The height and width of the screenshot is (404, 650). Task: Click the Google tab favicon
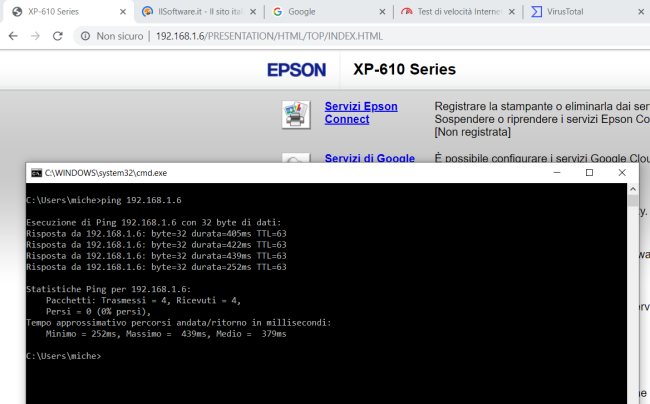(x=278, y=12)
